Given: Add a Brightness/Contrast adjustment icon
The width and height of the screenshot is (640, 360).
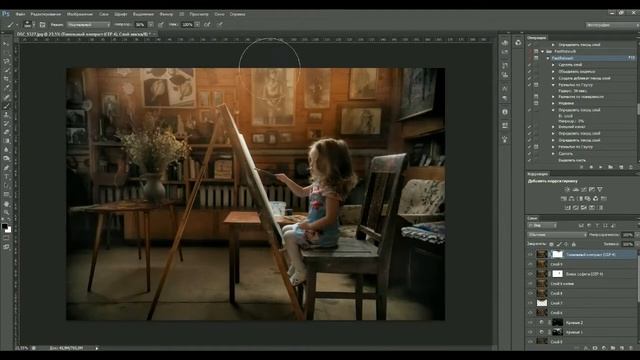Looking at the screenshot, I should [x=567, y=189].
